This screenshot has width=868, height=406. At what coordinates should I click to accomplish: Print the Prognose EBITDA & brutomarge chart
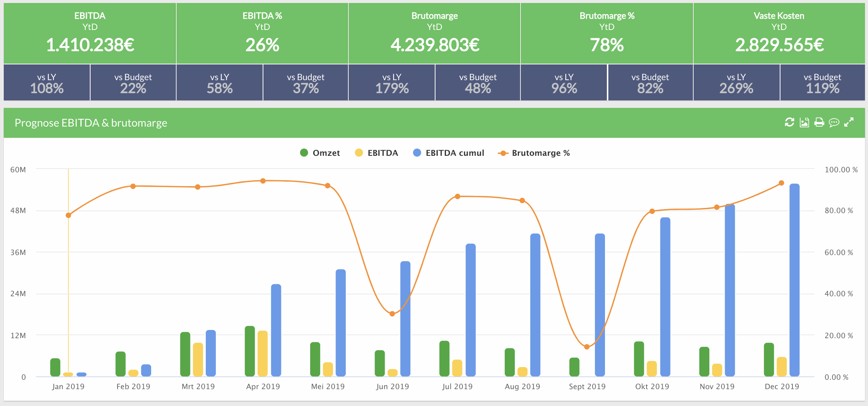[820, 123]
